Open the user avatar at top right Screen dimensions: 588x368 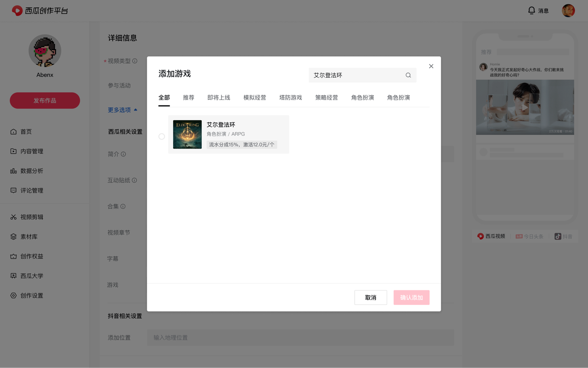pos(568,11)
